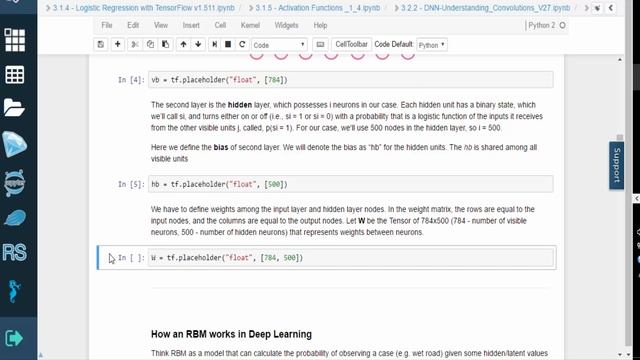This screenshot has width=640, height=360.
Task: Click the How an RBM works heading
Action: pos(231,334)
